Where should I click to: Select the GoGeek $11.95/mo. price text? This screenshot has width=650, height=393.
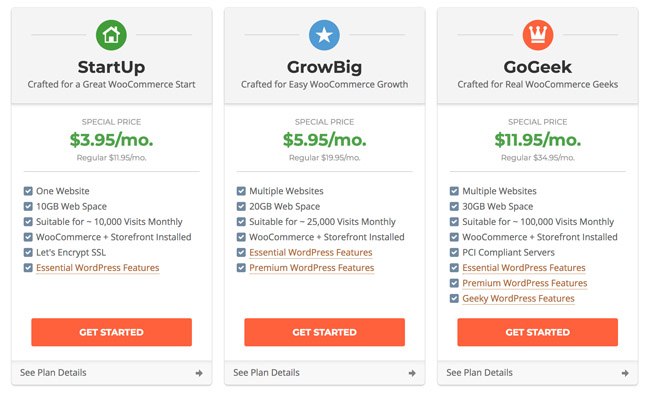[538, 140]
